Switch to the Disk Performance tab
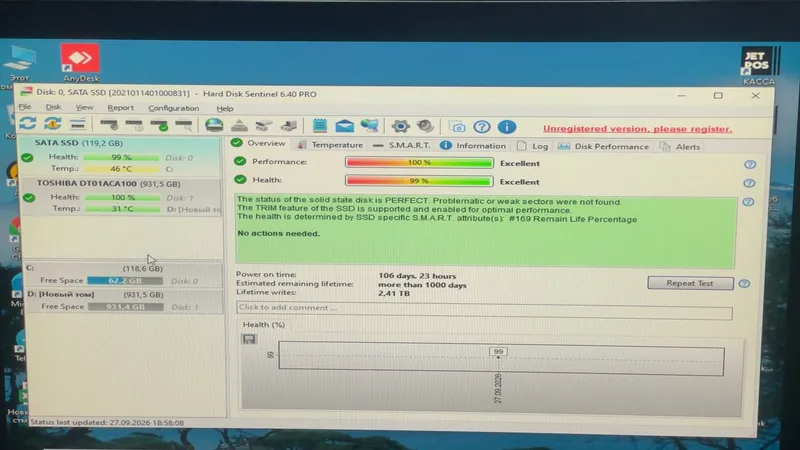 coord(603,146)
